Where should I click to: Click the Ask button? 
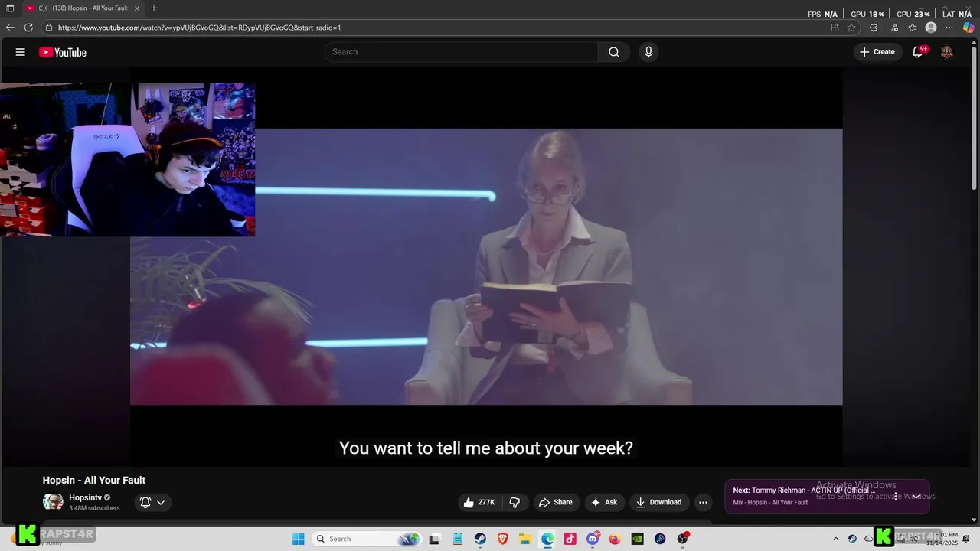(603, 502)
